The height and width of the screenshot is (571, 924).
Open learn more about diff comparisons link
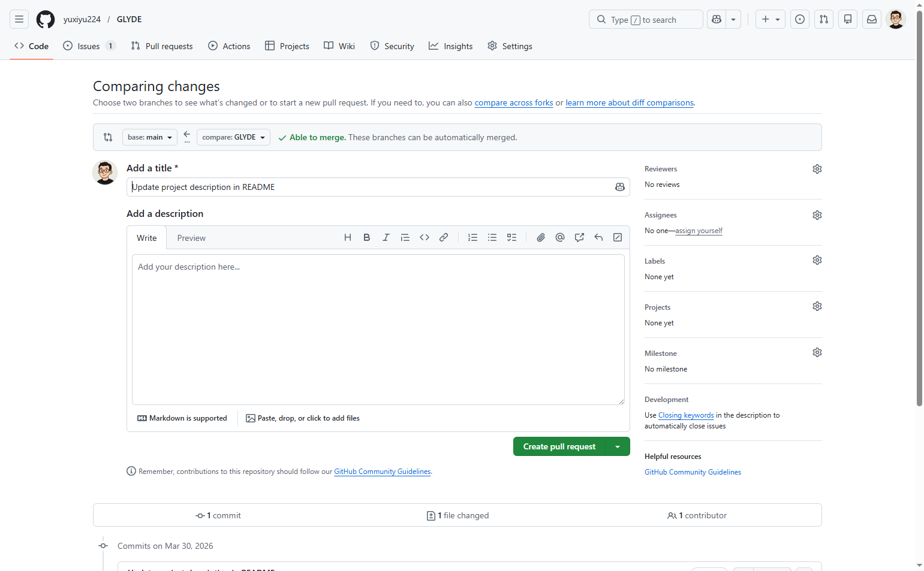click(x=630, y=103)
